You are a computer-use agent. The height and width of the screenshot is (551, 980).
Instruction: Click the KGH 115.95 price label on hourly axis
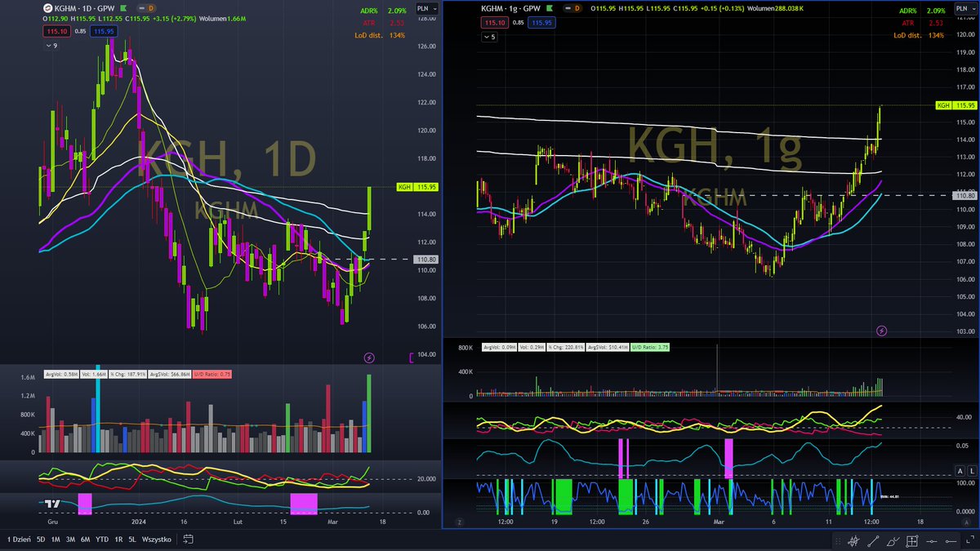955,105
